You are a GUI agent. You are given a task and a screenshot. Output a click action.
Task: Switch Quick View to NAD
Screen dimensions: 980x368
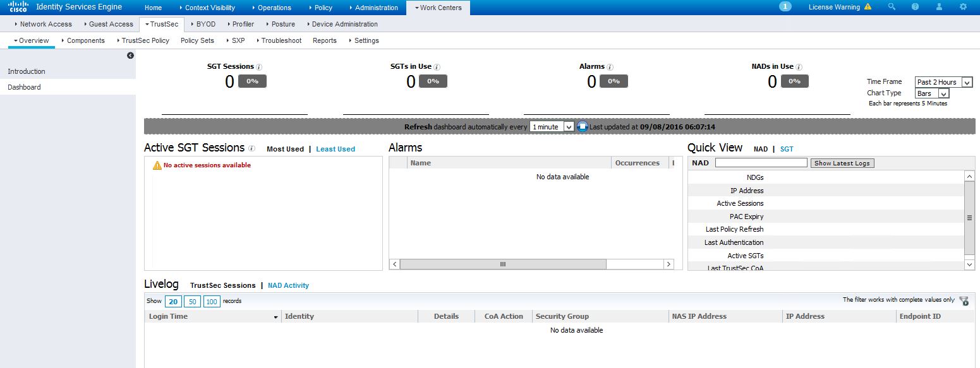pyautogui.click(x=761, y=150)
